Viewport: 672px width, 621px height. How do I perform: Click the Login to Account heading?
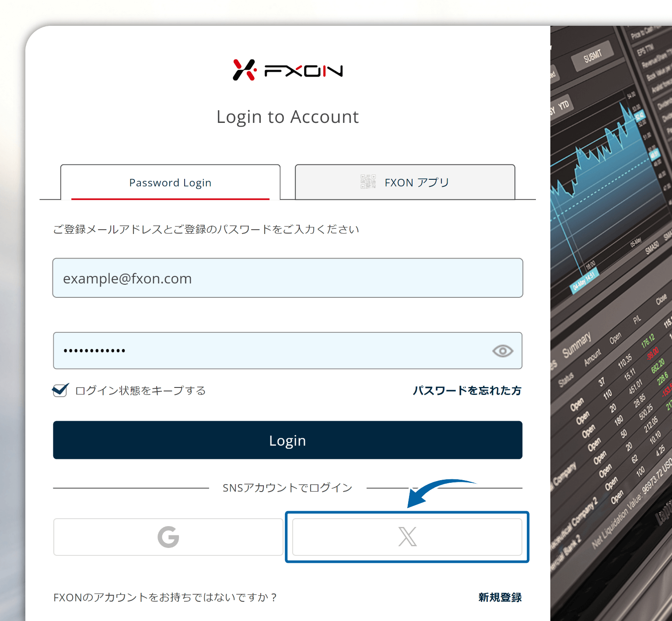[x=288, y=117]
